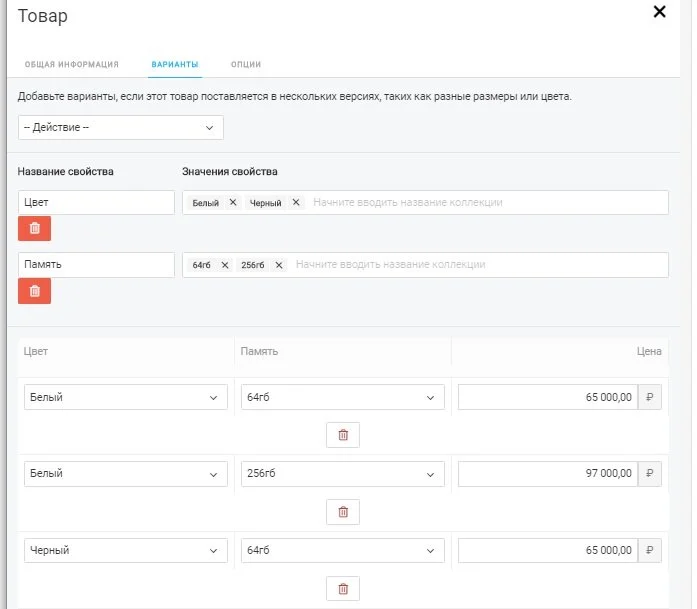Click the Добавьте варианты description text
697x609 pixels.
pos(294,96)
